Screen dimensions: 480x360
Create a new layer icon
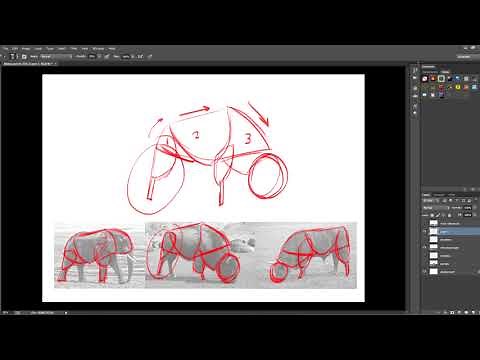coord(473,312)
